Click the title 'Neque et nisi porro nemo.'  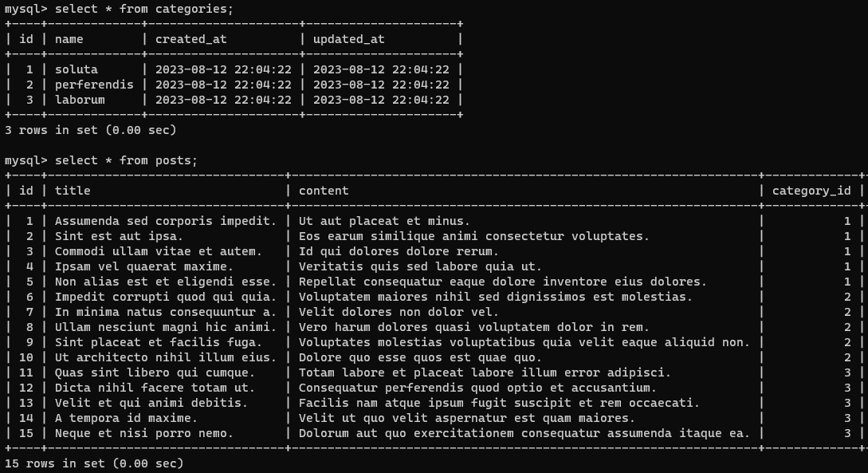coord(144,433)
